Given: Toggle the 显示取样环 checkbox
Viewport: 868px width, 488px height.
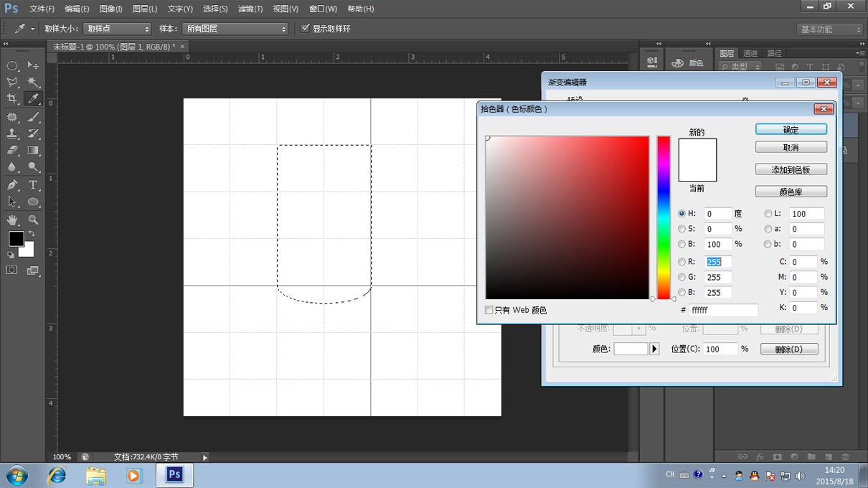Looking at the screenshot, I should [x=306, y=29].
